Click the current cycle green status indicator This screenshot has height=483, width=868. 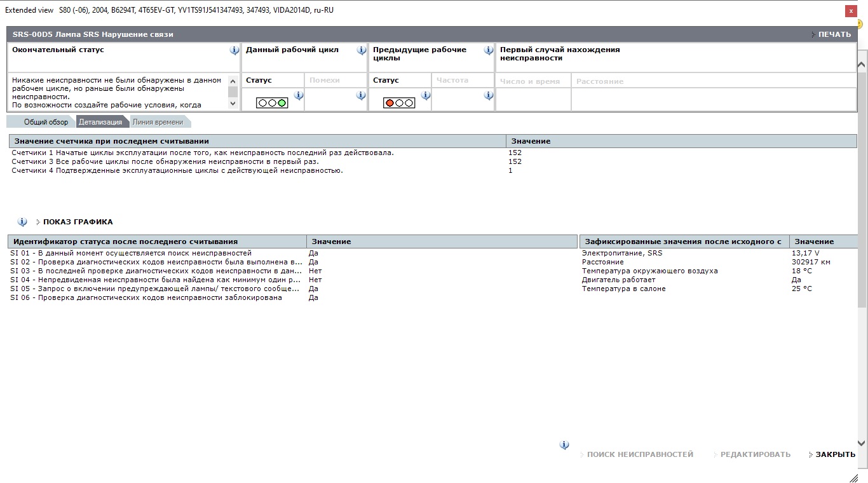coord(272,102)
